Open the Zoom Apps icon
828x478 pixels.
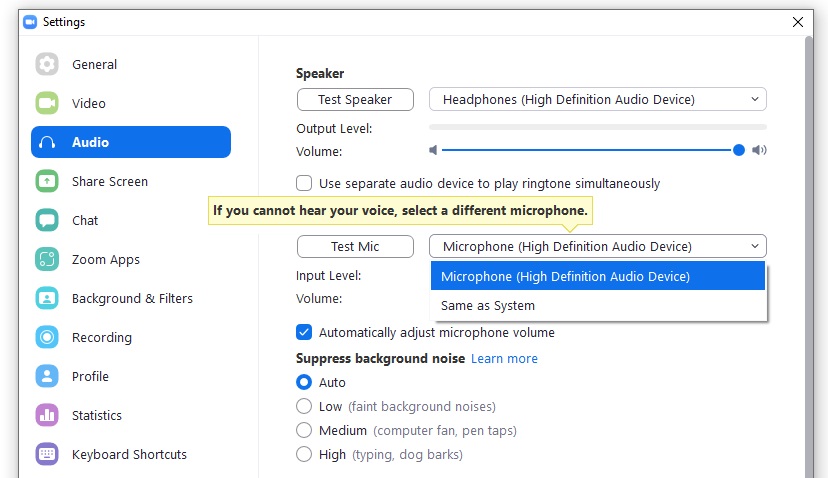[x=47, y=260]
